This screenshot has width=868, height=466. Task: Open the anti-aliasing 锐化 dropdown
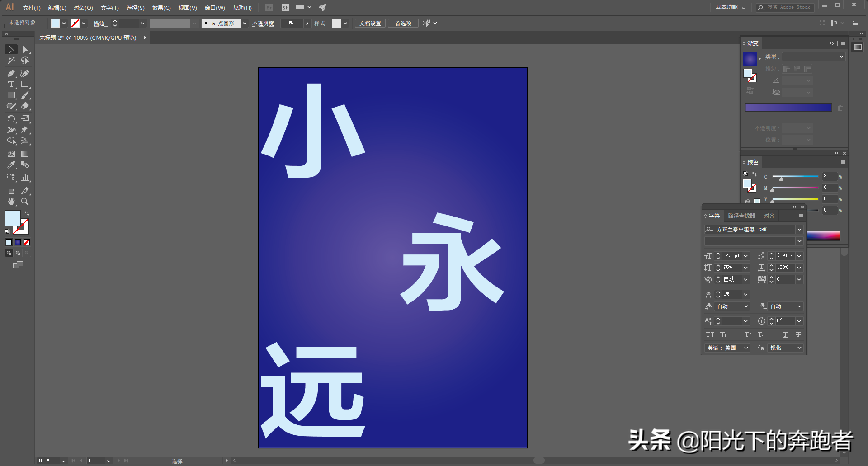coord(786,348)
